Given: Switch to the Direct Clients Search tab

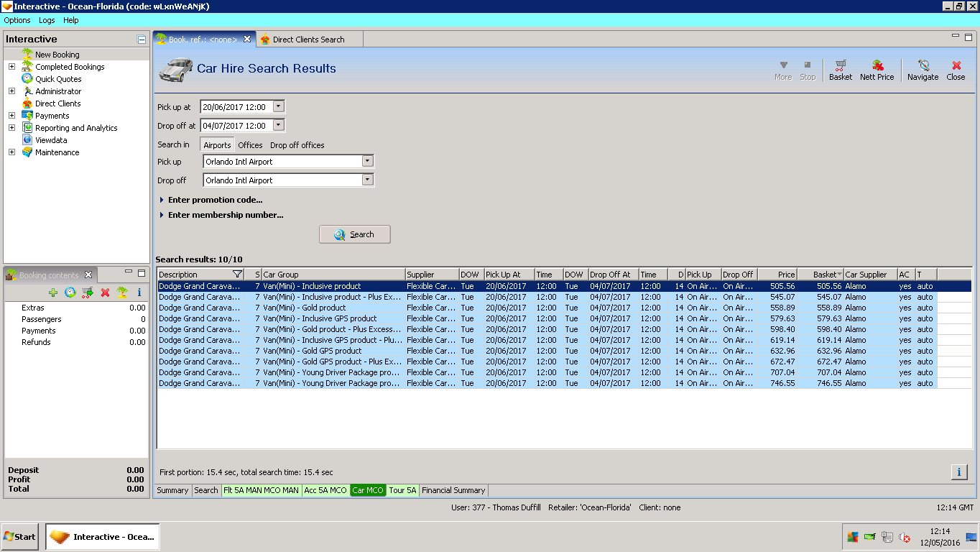Looking at the screenshot, I should click(x=308, y=40).
